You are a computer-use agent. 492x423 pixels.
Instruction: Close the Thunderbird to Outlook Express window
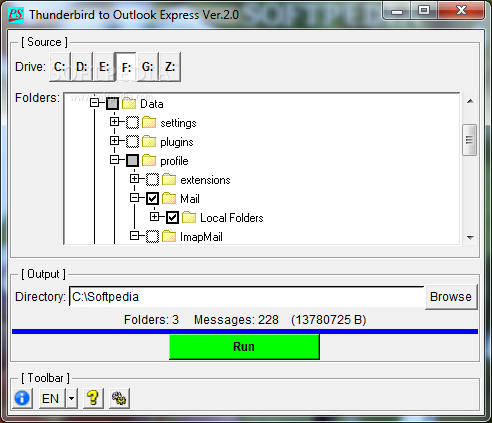coord(461,11)
